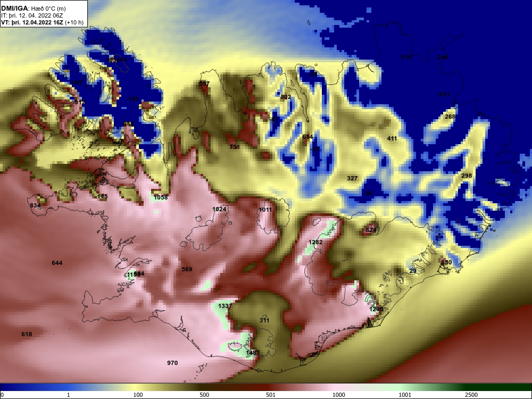Screen dimensions: 532x399
Task: Click the 1337 map value
Action: coord(225,306)
